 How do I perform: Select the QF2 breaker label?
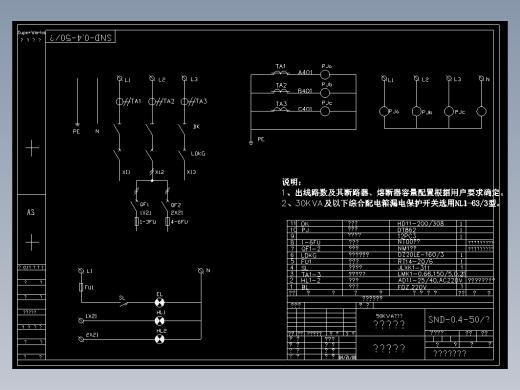(176, 205)
